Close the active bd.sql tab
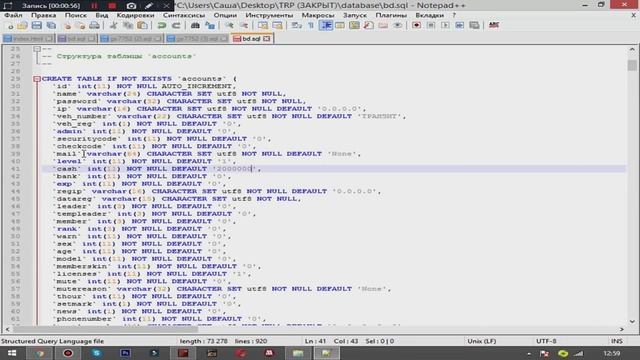The height and width of the screenshot is (360, 640). [267, 39]
